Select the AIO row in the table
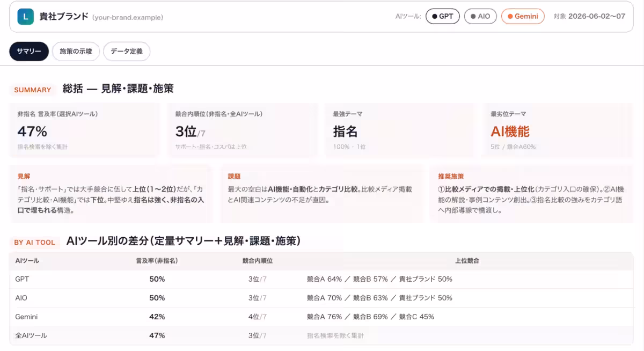 (x=321, y=298)
